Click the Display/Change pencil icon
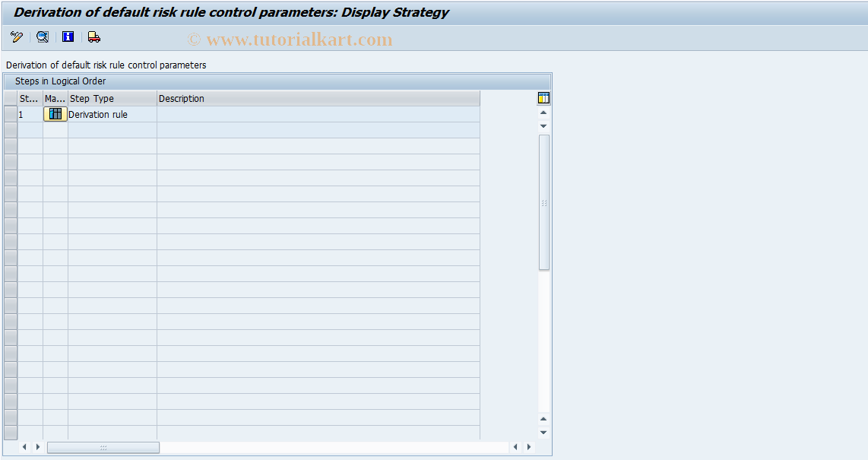The width and height of the screenshot is (868, 460). click(17, 37)
